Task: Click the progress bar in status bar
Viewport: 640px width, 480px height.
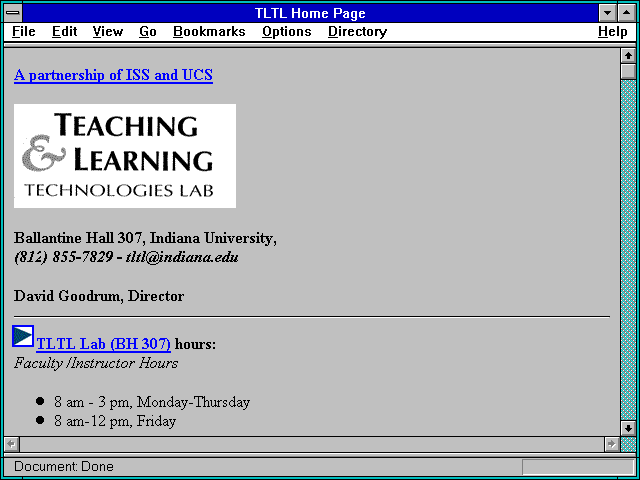Action: 578,467
